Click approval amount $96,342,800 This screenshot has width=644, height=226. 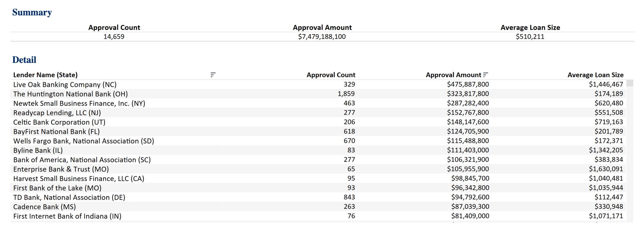(470, 188)
